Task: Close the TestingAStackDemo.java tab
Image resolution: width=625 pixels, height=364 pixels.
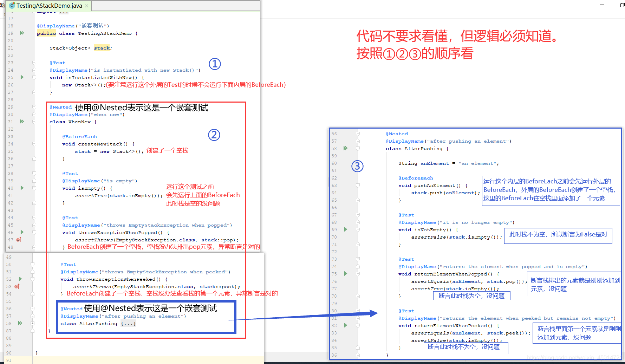Action: [x=87, y=6]
